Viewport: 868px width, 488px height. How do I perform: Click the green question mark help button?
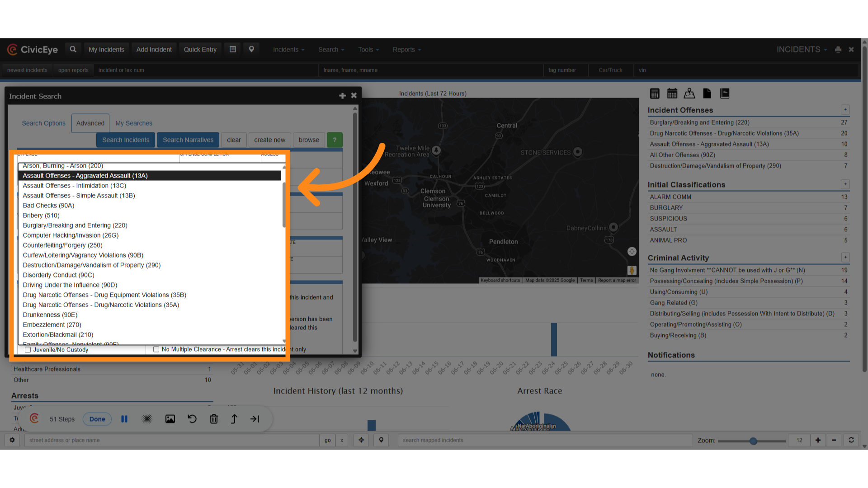[x=335, y=140]
